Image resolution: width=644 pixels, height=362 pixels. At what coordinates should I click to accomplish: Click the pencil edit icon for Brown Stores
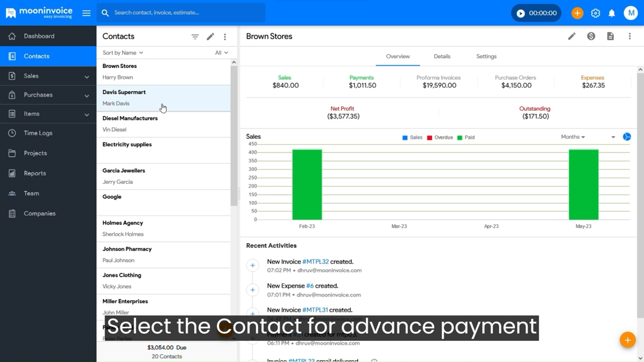coord(572,36)
